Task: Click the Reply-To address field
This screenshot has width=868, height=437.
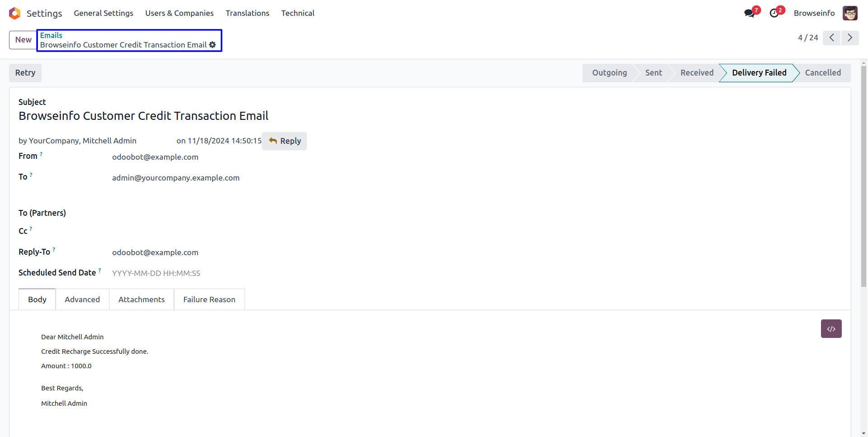Action: (x=155, y=252)
